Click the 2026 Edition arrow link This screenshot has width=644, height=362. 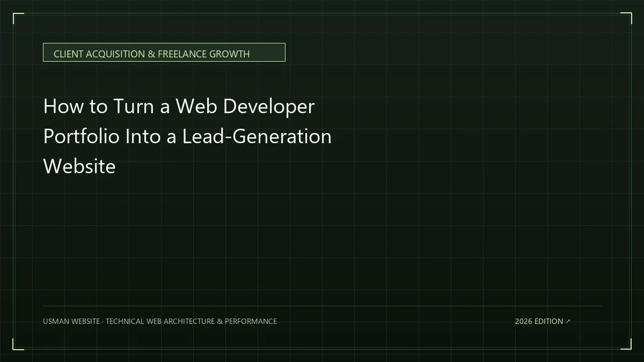[543, 321]
